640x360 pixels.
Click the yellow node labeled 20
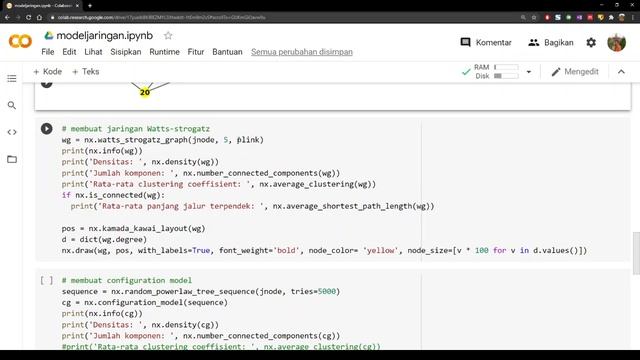point(145,92)
